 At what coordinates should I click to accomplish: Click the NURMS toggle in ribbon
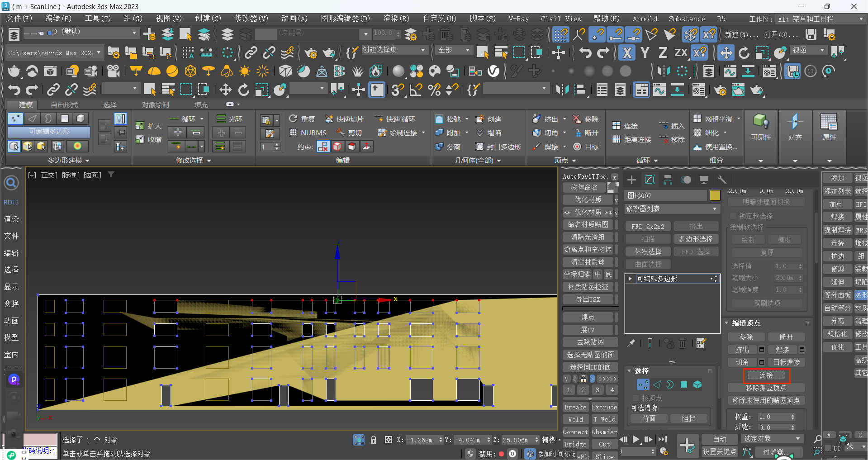(x=308, y=133)
